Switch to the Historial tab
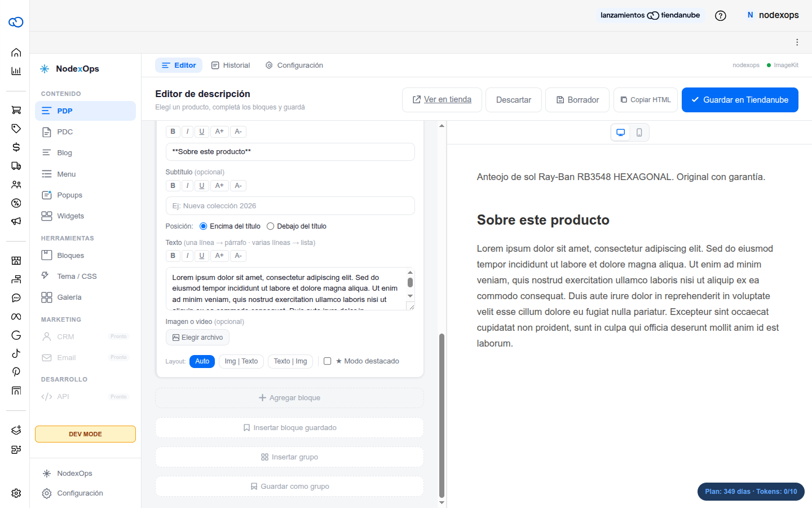The image size is (812, 508). tap(231, 65)
